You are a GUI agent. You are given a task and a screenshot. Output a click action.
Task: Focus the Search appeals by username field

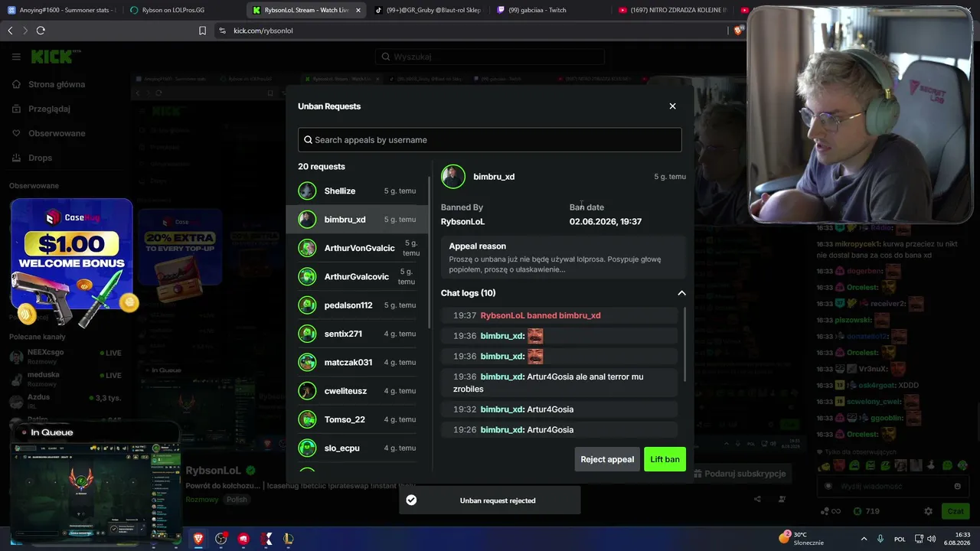[490, 140]
